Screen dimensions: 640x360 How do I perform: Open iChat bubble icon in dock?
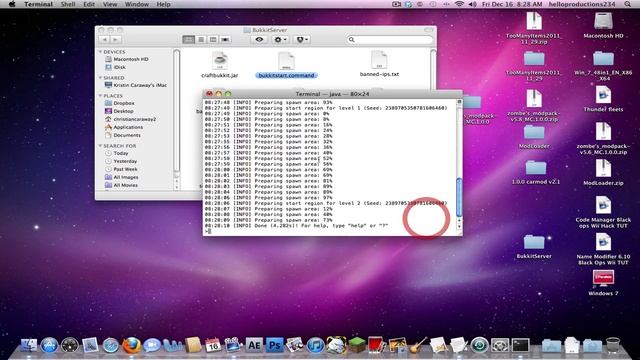point(151,345)
